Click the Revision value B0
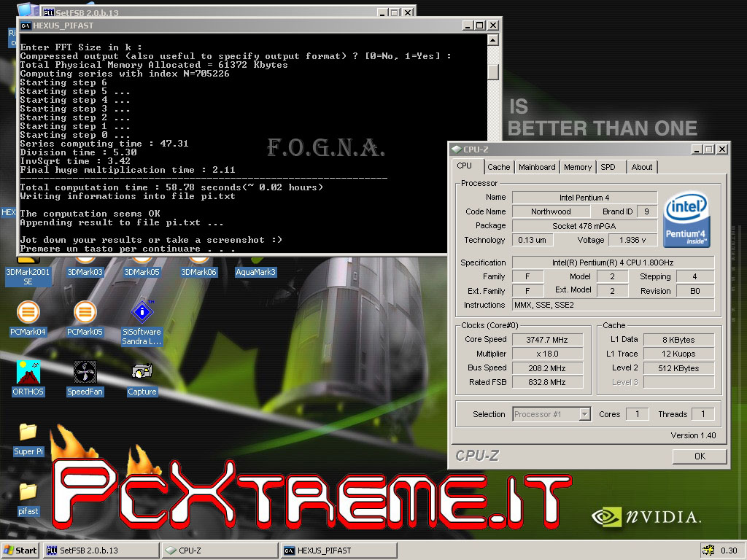 tap(694, 291)
